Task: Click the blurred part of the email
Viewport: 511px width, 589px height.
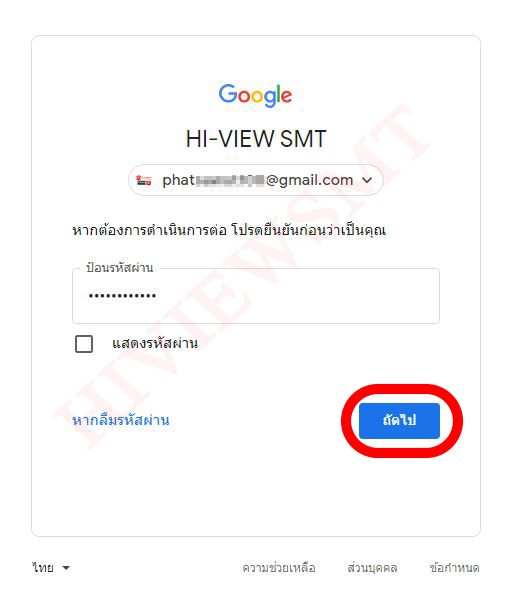Action: click(230, 180)
